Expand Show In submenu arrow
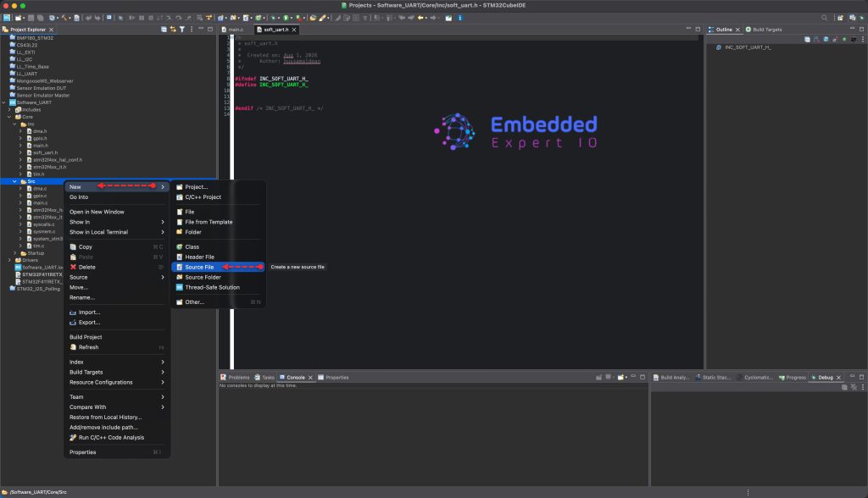Screen dimensions: 868x498 point(163,222)
